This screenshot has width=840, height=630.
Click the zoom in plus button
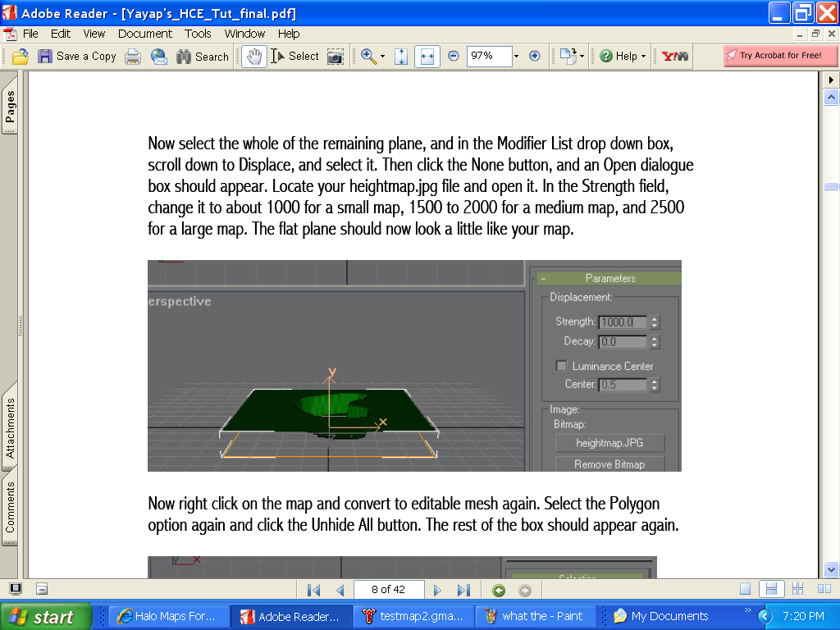pyautogui.click(x=534, y=56)
